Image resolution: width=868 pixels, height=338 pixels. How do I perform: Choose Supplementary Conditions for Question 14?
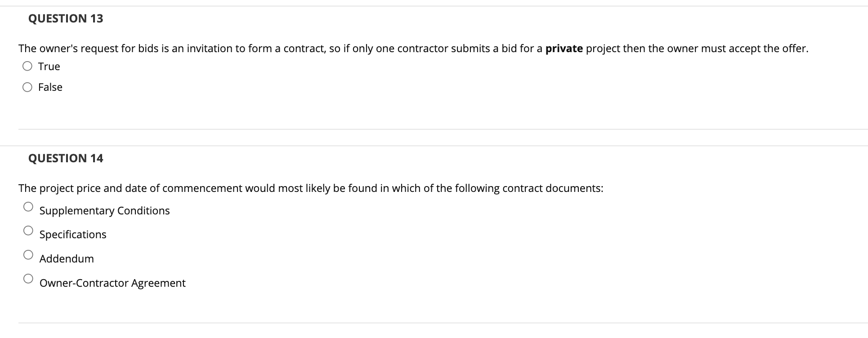point(28,207)
